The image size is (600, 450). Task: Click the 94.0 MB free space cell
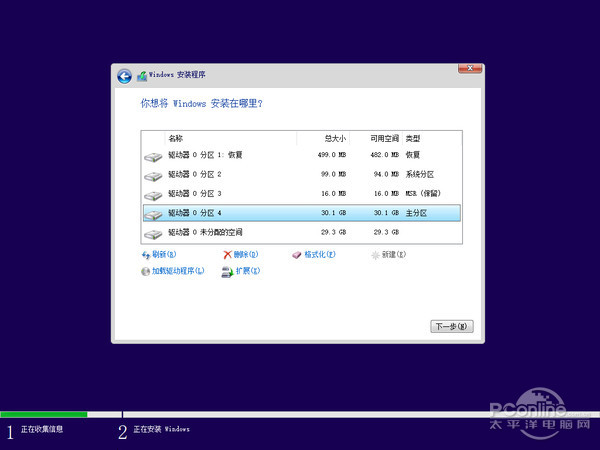coord(386,174)
